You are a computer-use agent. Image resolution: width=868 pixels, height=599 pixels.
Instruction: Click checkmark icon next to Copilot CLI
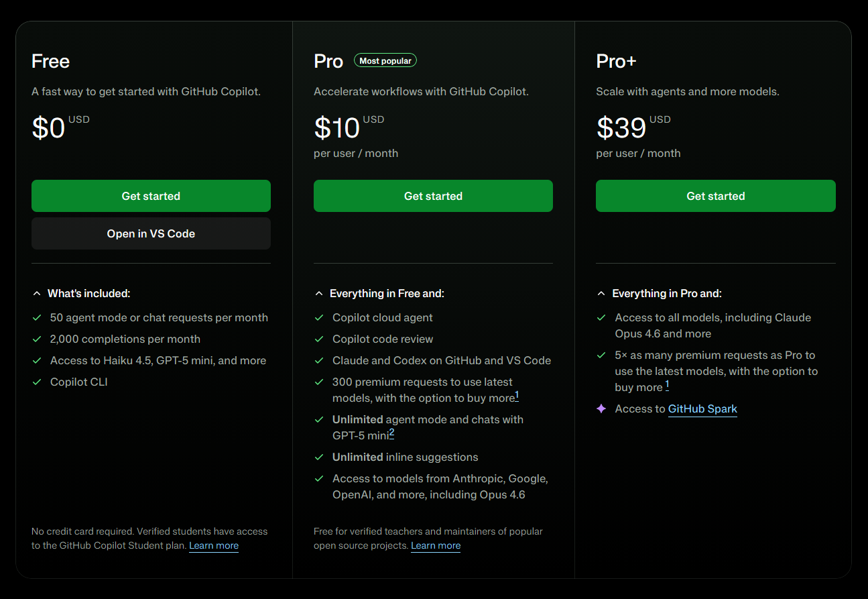point(37,382)
